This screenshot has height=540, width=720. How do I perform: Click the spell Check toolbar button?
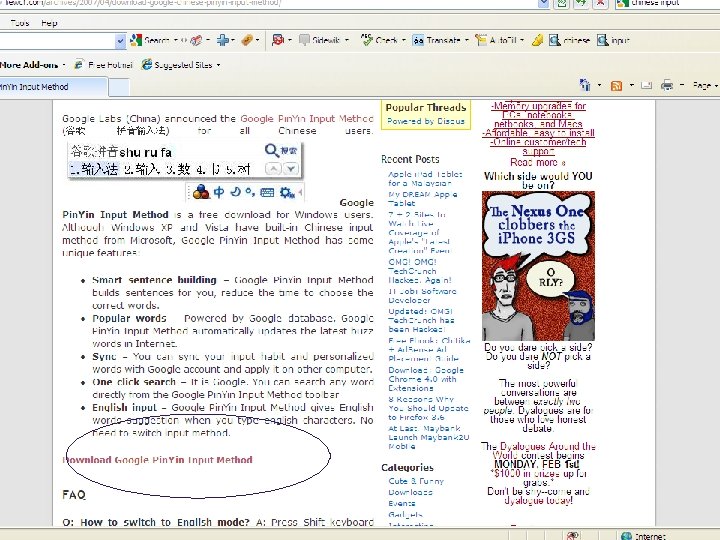coord(379,40)
